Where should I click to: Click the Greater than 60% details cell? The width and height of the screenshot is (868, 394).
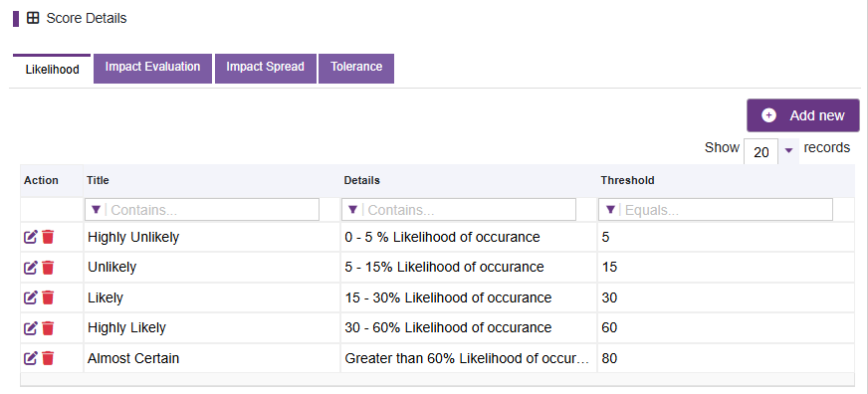point(469,358)
